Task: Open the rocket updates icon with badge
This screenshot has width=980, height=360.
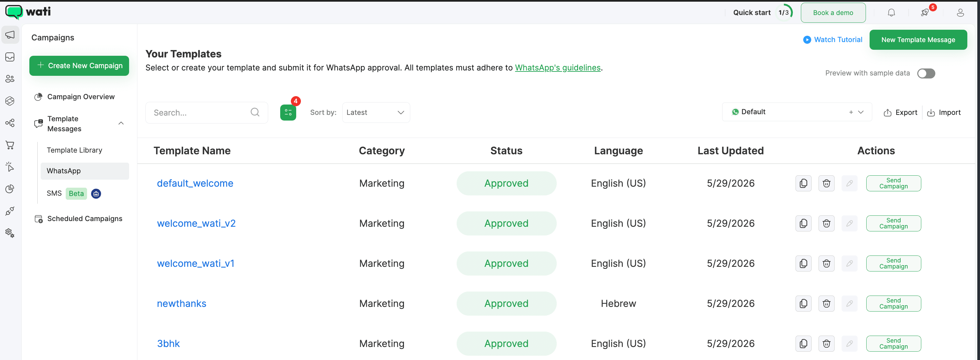Action: (925, 13)
